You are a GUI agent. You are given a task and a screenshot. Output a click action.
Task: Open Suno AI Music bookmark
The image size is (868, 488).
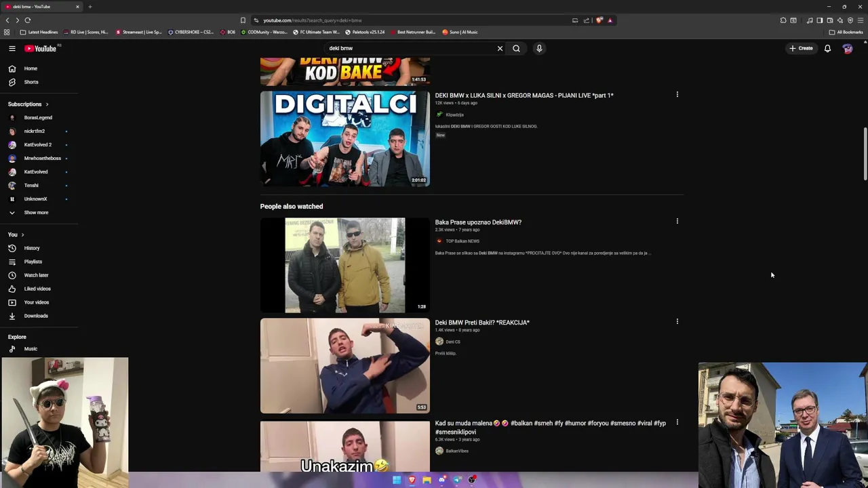(x=460, y=32)
